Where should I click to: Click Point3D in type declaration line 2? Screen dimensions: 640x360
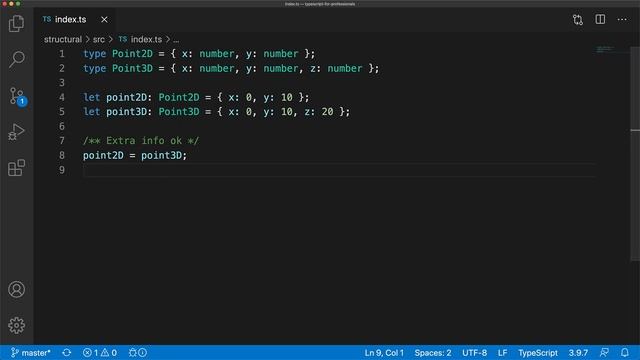132,69
